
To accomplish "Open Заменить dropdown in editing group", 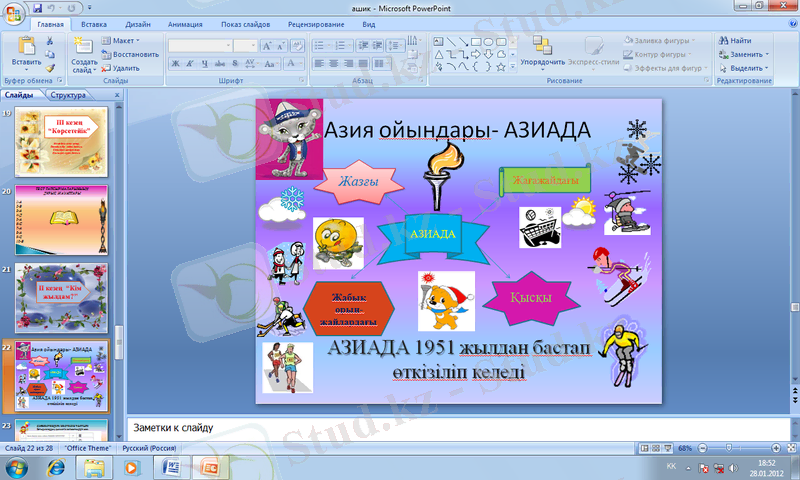I will [x=744, y=54].
